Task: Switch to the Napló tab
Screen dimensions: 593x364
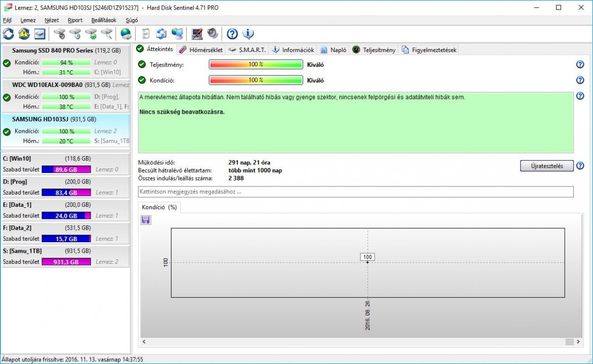Action: (x=333, y=50)
